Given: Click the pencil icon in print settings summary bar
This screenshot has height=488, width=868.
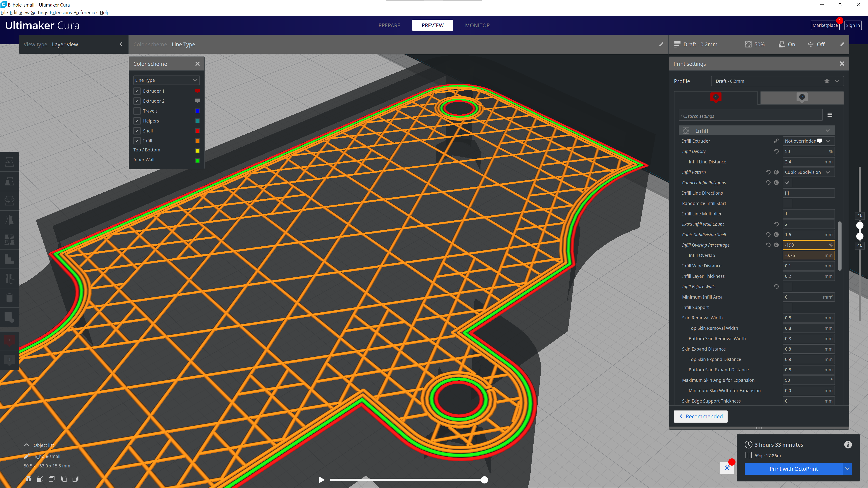Looking at the screenshot, I should 842,44.
